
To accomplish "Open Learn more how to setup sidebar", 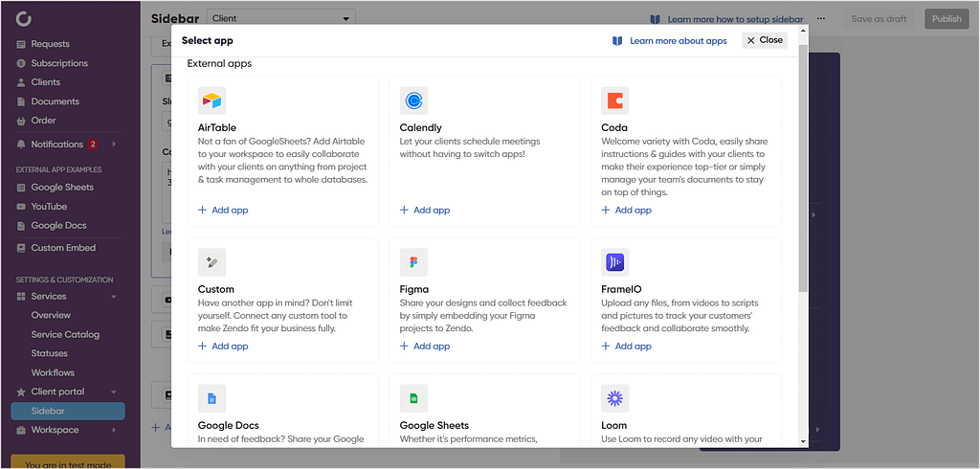I will (736, 19).
